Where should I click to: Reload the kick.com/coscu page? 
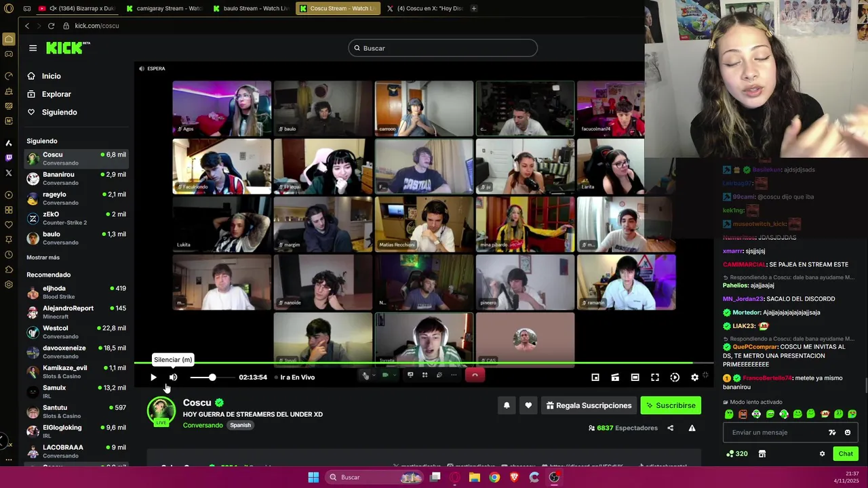tap(51, 26)
